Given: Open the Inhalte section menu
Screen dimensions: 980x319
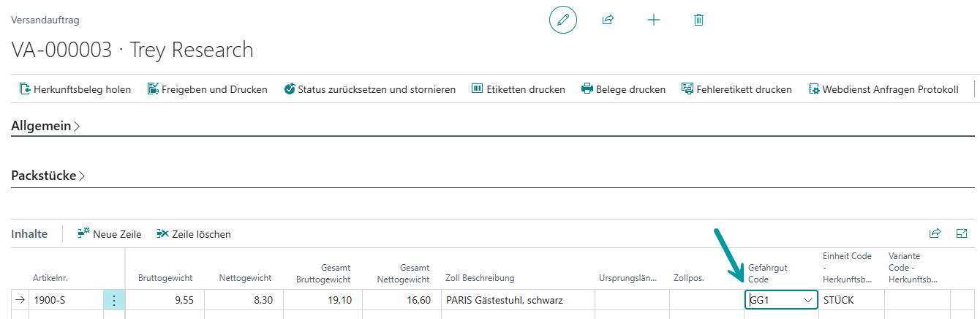Looking at the screenshot, I should point(29,234).
